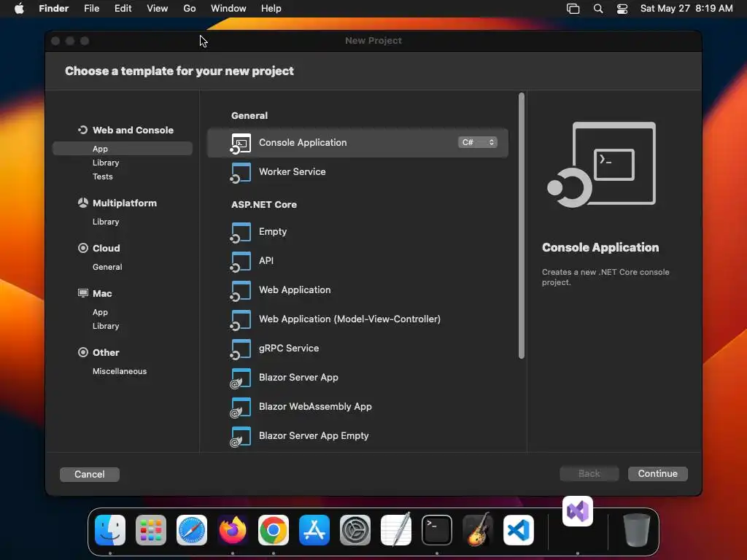Click the 'Worker Service' template name

292,172
